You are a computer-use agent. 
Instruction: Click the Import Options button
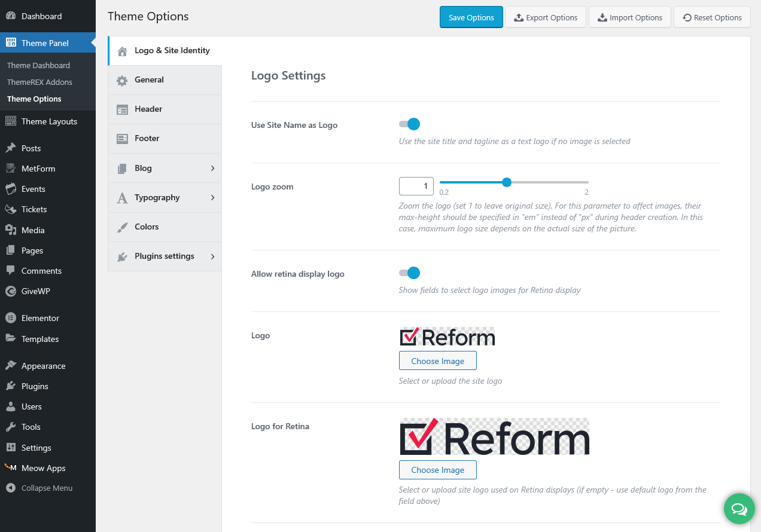pos(630,17)
